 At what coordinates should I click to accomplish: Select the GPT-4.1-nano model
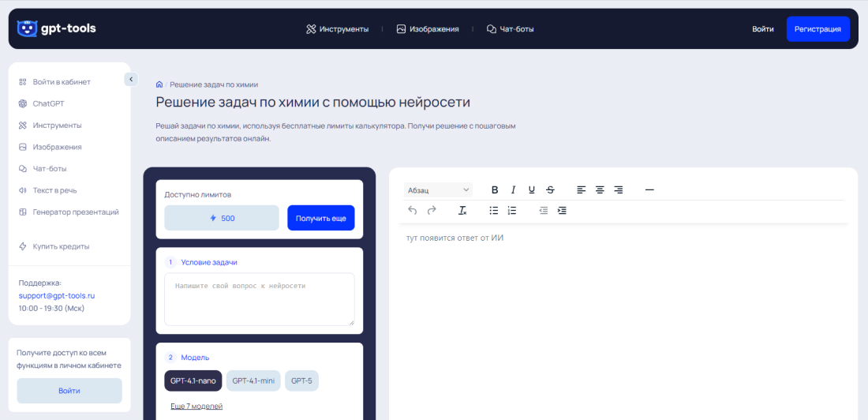(x=193, y=381)
